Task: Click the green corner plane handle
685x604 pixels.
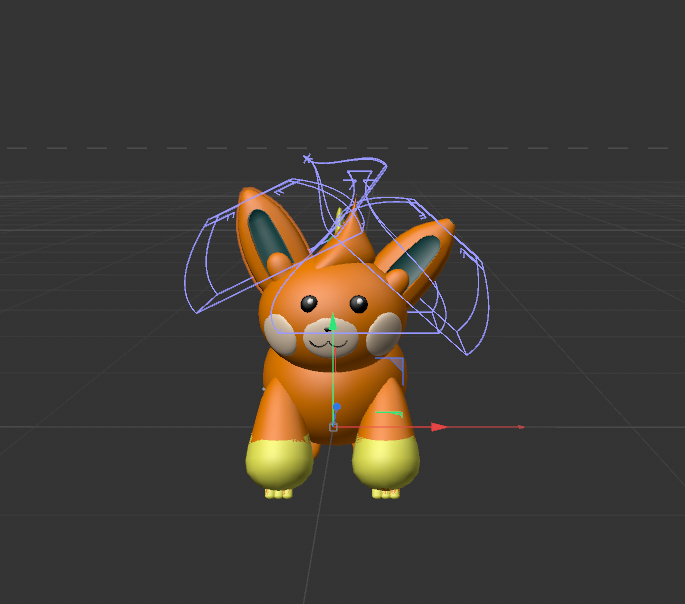Action: 389,413
